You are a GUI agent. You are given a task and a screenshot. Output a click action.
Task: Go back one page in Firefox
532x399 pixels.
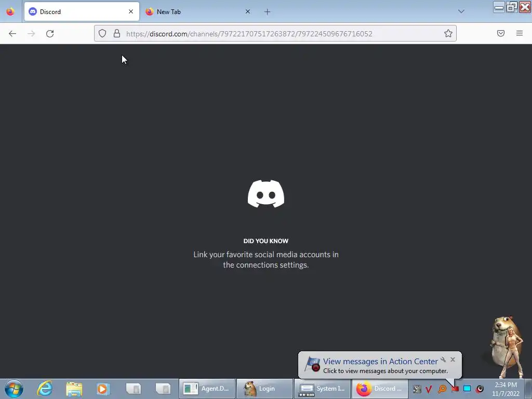pos(12,34)
